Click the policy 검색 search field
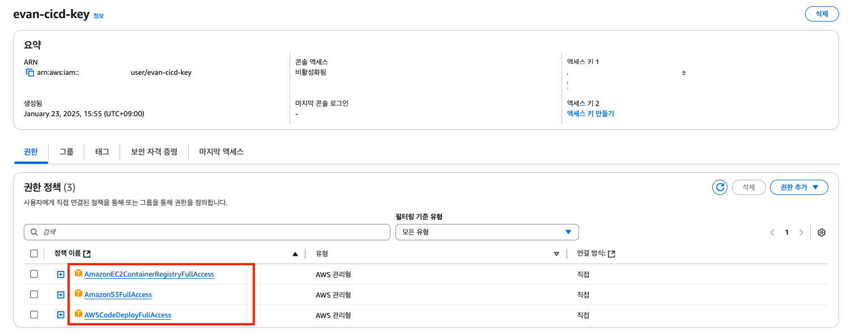The image size is (868, 335). tap(207, 232)
